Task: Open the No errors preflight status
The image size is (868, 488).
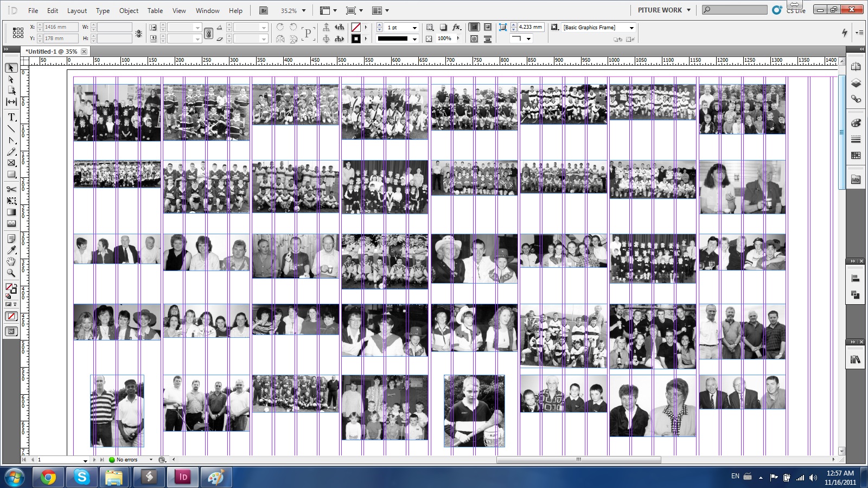Action: [x=127, y=460]
